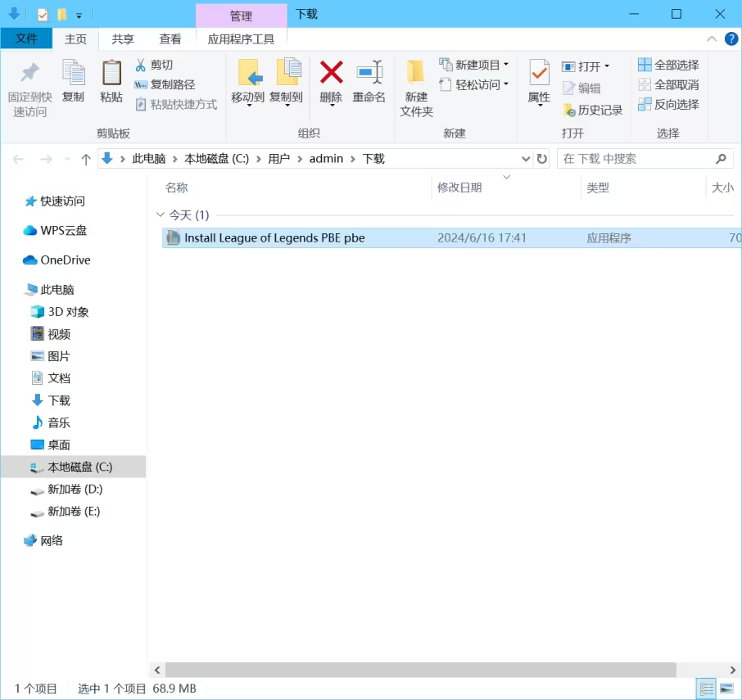Open the 音乐 (Music) folder
The image size is (742, 700).
[x=51, y=422]
